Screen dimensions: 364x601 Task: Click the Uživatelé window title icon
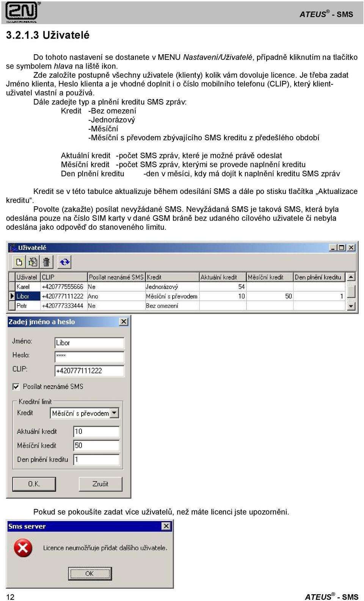click(x=13, y=248)
